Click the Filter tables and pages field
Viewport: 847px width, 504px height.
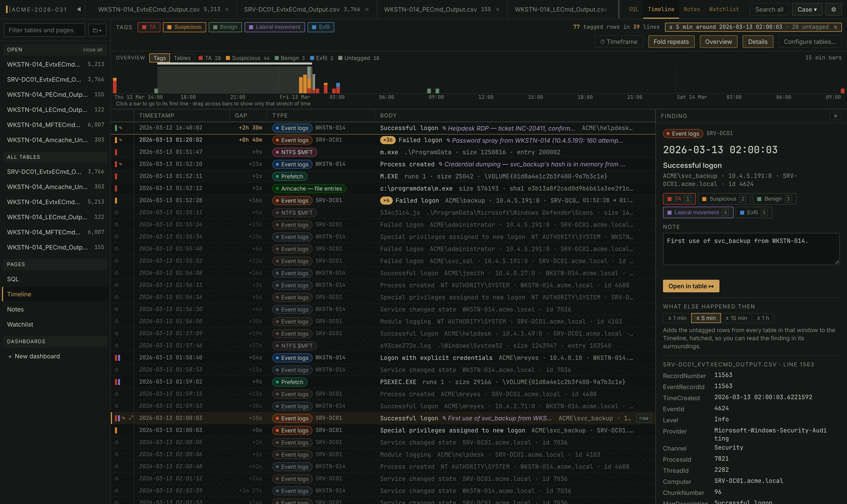coord(45,30)
